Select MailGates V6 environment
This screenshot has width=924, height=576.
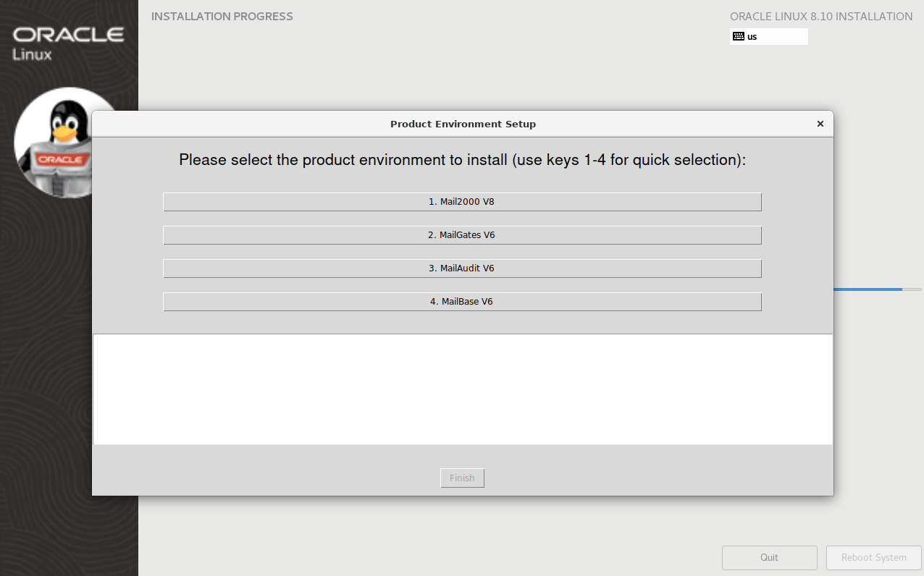[x=462, y=234]
